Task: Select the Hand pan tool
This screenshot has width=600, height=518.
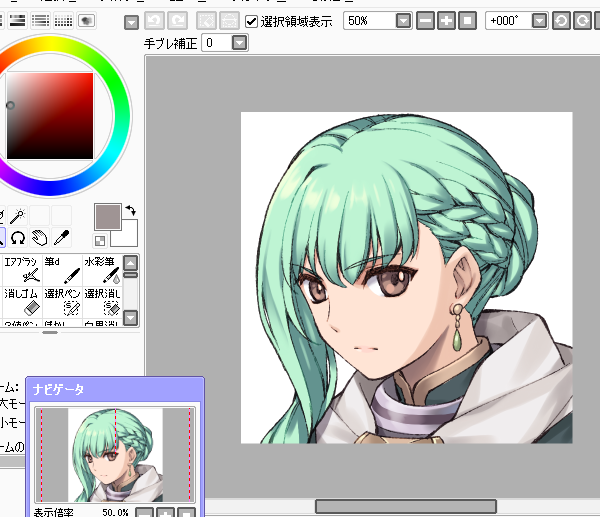Action: pos(39,238)
